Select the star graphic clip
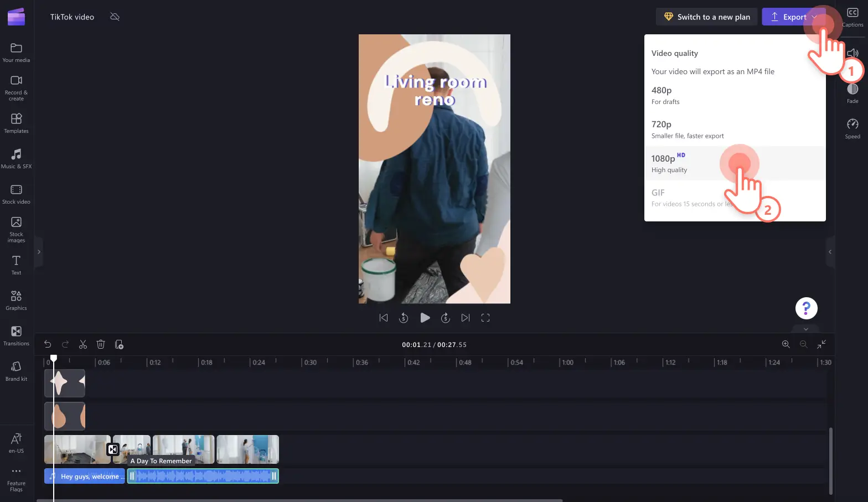 (65, 383)
